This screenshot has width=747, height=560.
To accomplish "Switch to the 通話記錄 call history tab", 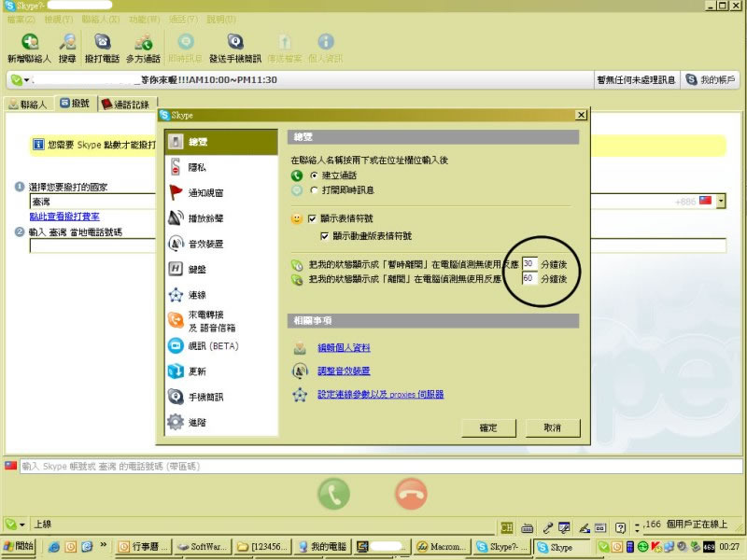I will 126,105.
